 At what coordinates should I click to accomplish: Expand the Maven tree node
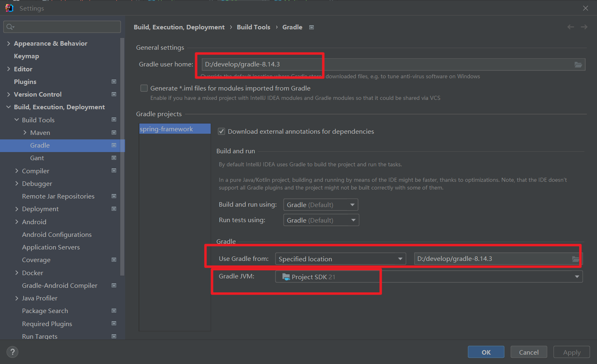[25, 132]
